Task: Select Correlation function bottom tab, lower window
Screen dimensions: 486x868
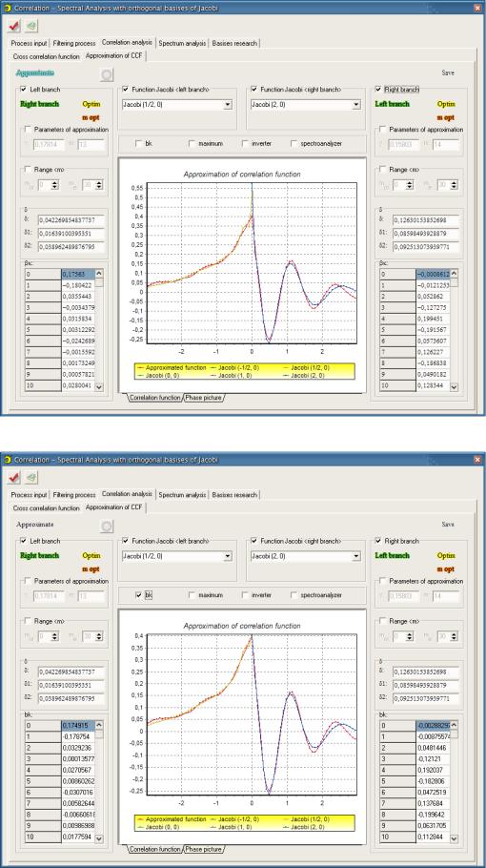Action: 154,849
